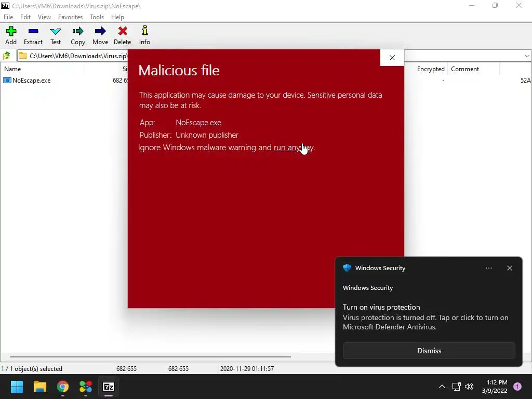Image resolution: width=532 pixels, height=399 pixels.
Task: Sort by the Name column header
Action: pos(12,69)
